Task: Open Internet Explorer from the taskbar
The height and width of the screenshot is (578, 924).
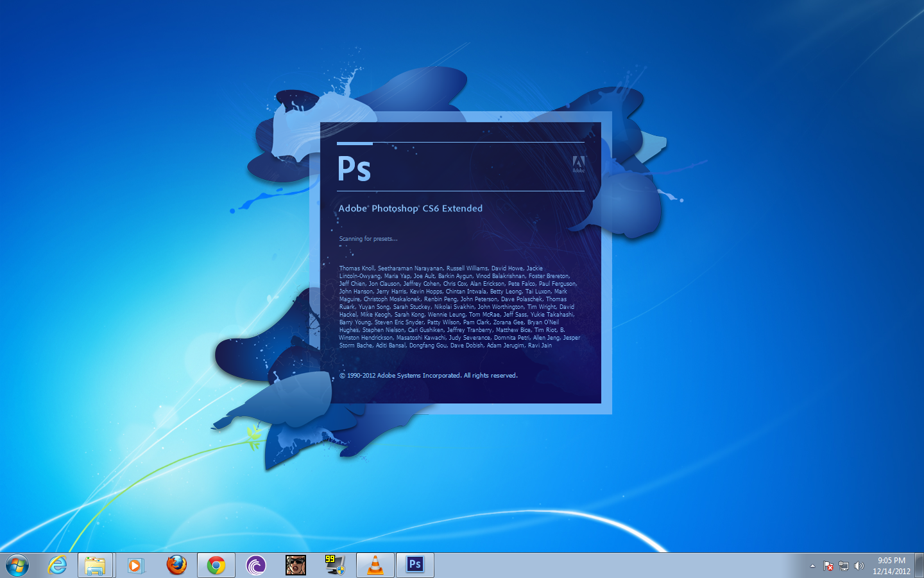Action: point(56,565)
